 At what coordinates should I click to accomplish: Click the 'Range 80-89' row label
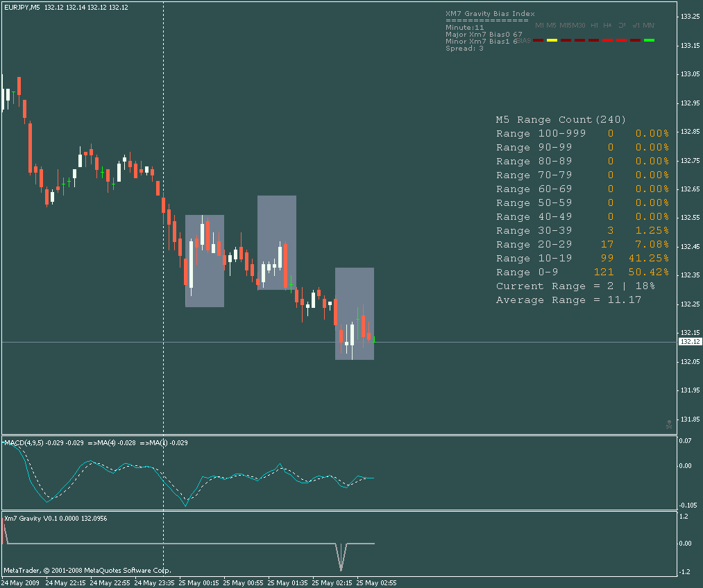coord(534,162)
